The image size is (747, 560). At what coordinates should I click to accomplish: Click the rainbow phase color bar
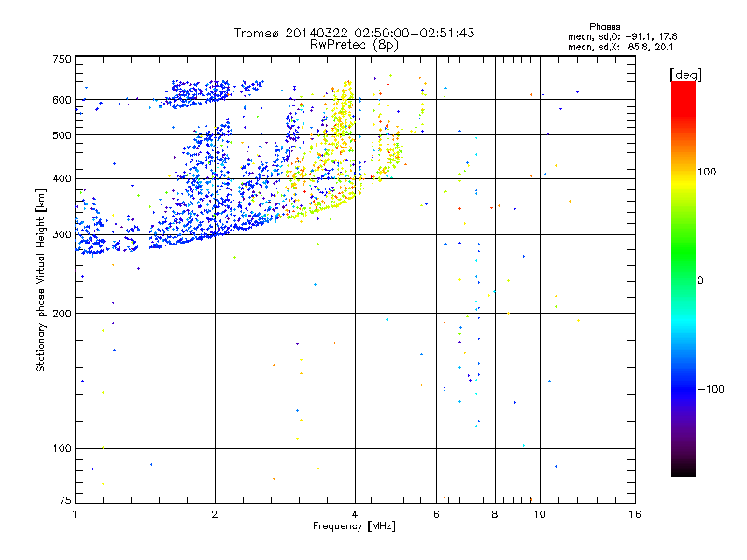[684, 278]
